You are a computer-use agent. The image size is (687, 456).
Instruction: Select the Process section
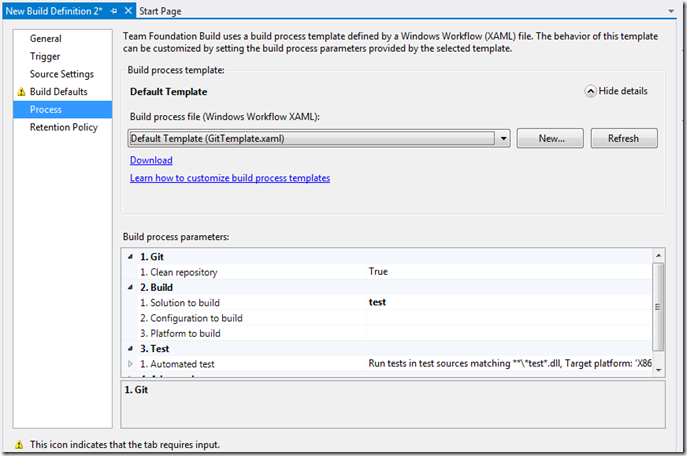point(63,110)
